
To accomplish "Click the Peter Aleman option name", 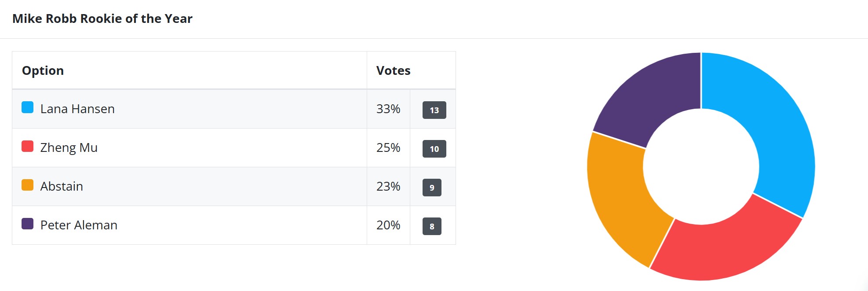I will (x=79, y=225).
